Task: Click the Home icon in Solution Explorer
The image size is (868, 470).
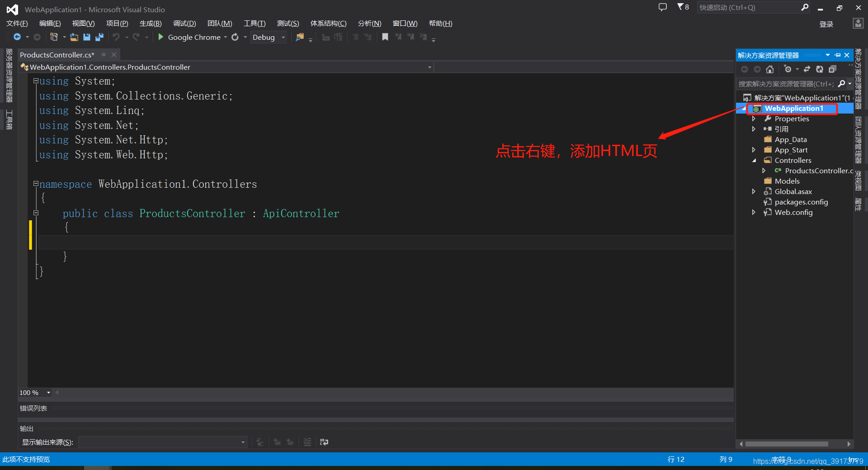Action: click(770, 69)
